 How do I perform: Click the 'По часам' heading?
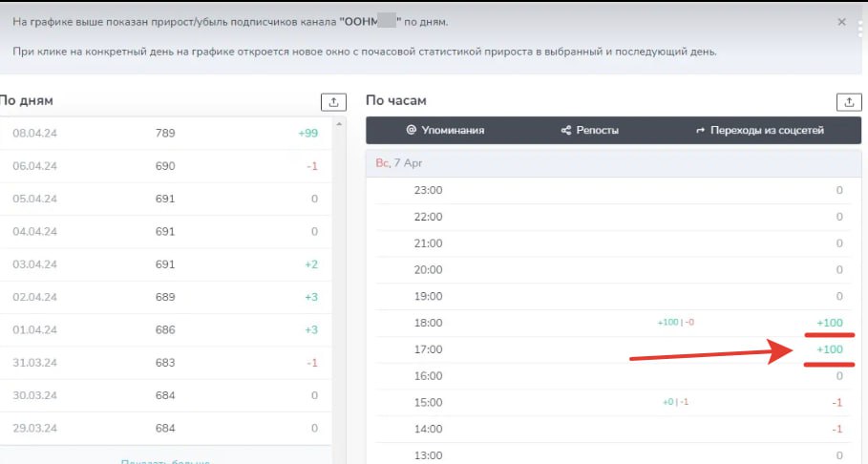click(x=395, y=101)
